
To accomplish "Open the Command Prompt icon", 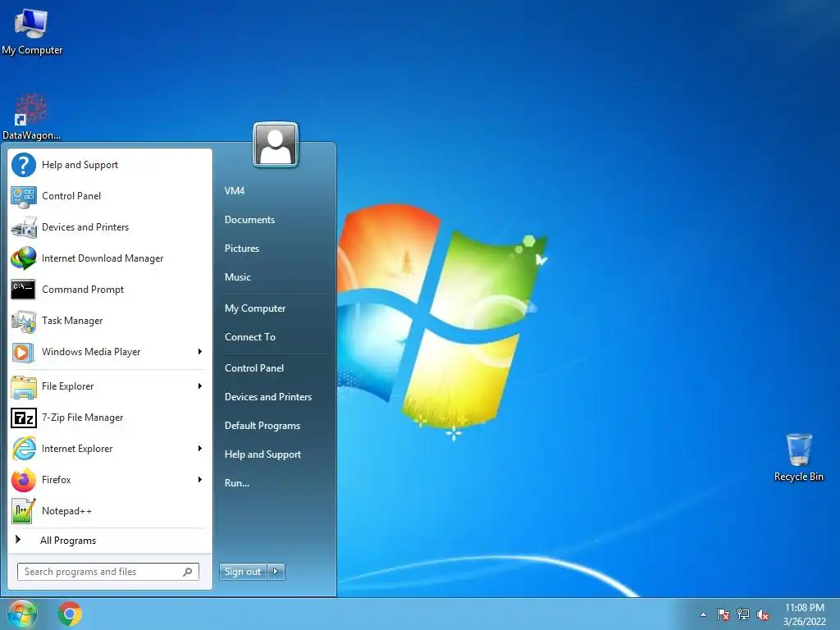I will pyautogui.click(x=23, y=290).
